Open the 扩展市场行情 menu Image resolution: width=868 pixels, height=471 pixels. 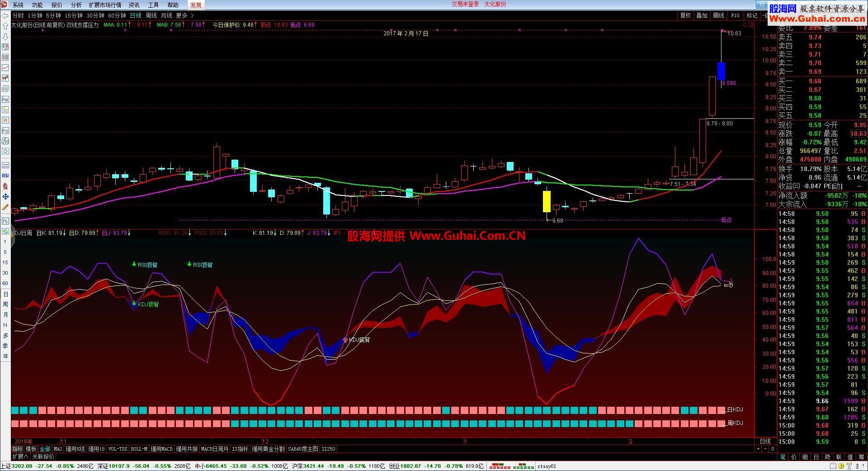pos(105,5)
